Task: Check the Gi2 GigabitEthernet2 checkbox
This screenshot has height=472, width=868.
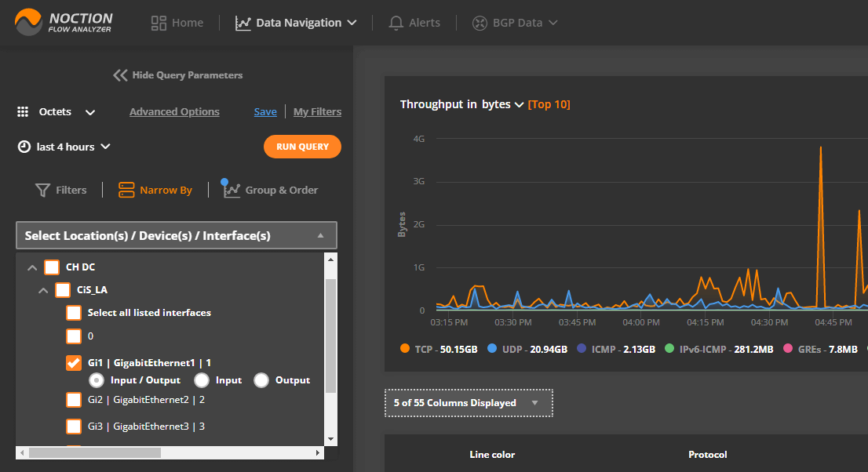Action: [x=74, y=400]
